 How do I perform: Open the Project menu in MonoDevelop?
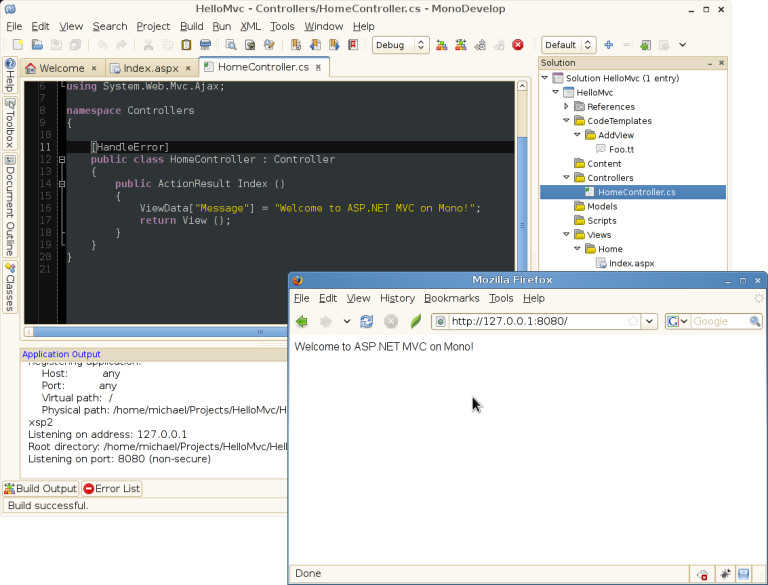153,26
